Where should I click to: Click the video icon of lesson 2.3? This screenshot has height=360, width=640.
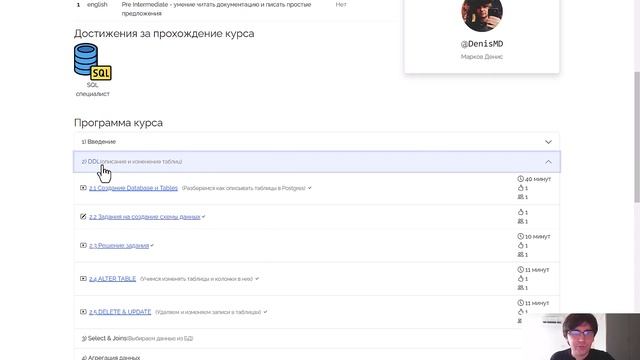[83, 245]
